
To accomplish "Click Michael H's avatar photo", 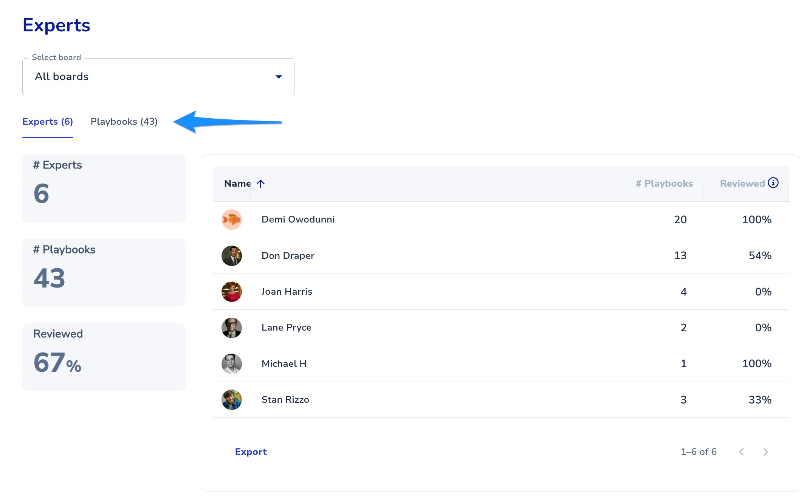I will click(x=231, y=364).
